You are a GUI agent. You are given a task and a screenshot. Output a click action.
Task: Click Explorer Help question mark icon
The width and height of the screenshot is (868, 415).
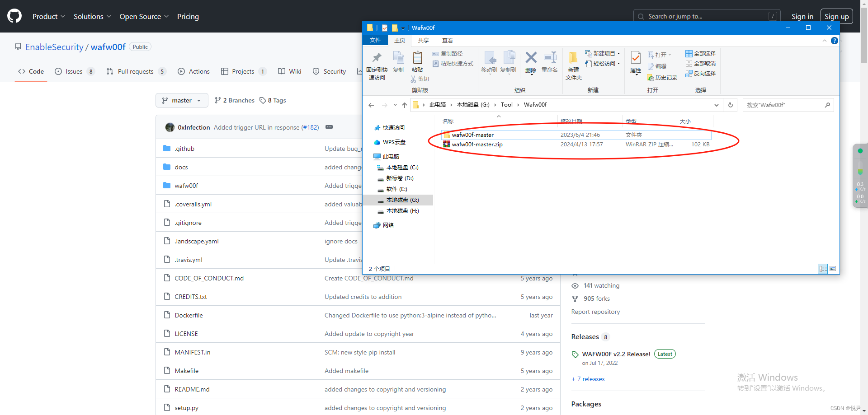[x=835, y=41]
